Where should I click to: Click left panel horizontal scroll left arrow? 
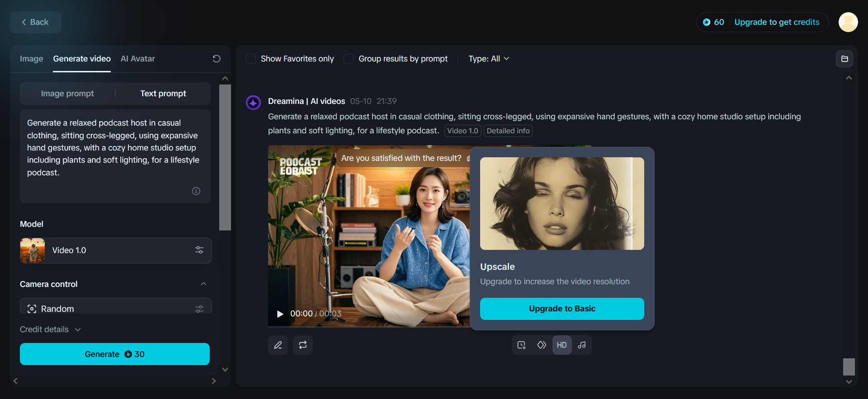click(x=15, y=381)
